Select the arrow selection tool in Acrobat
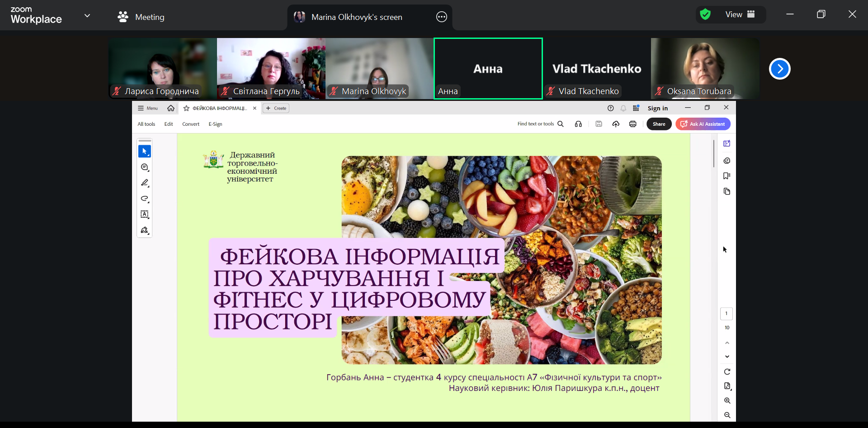Image resolution: width=868 pixels, height=428 pixels. 145,152
